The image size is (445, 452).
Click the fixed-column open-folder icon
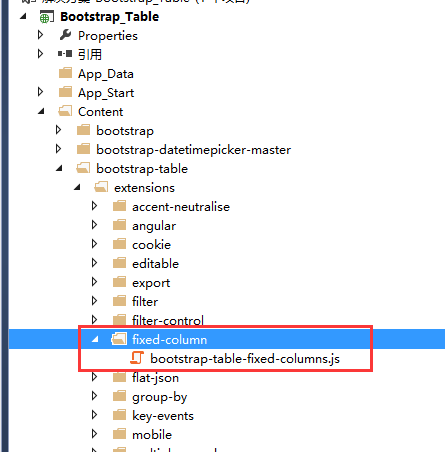pyautogui.click(x=119, y=339)
